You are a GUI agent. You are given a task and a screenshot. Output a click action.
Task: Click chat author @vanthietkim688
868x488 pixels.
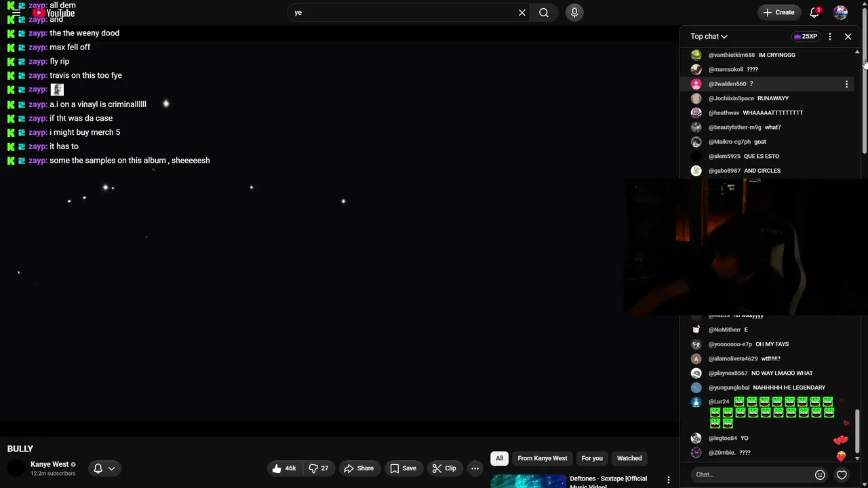732,55
